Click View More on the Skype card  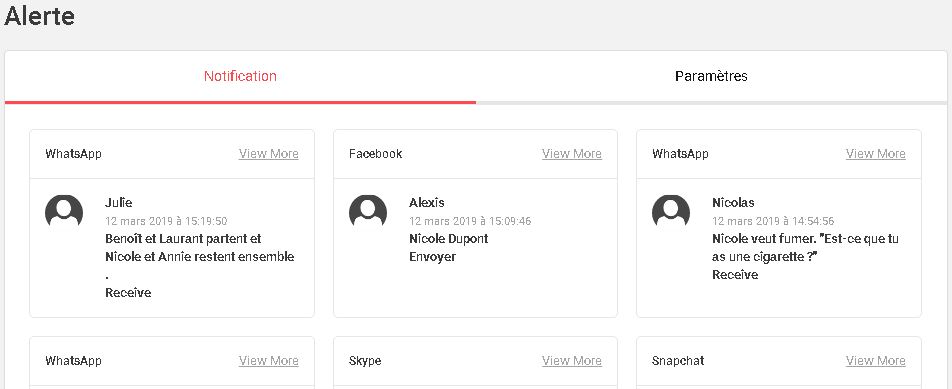tap(572, 360)
